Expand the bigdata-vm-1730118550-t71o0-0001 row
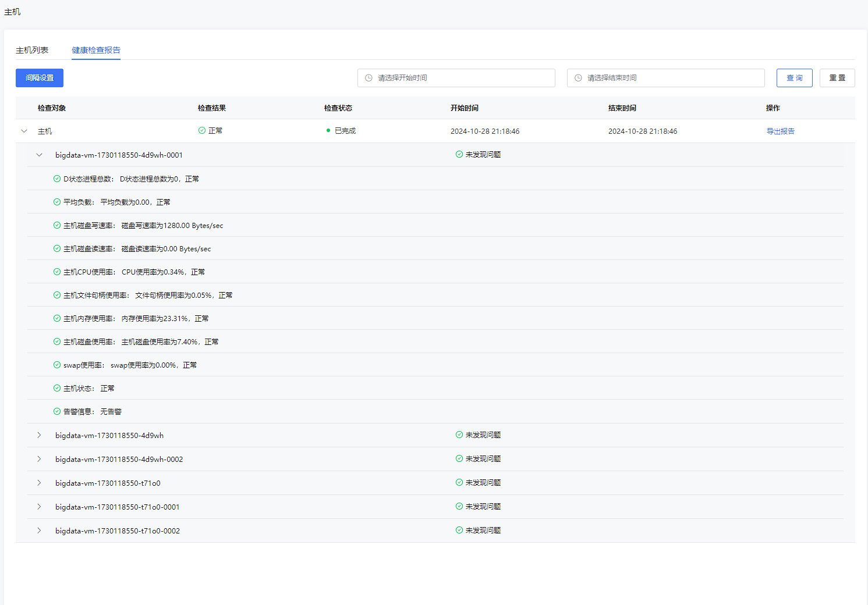Screen dimensions: 868x605 [x=39, y=507]
